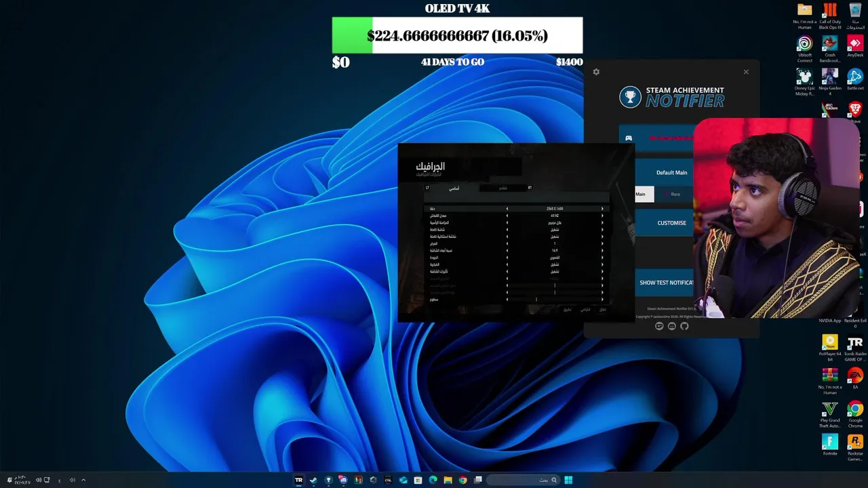Launch Battle.net desktop shortcut
The width and height of the screenshot is (868, 488).
tap(855, 79)
